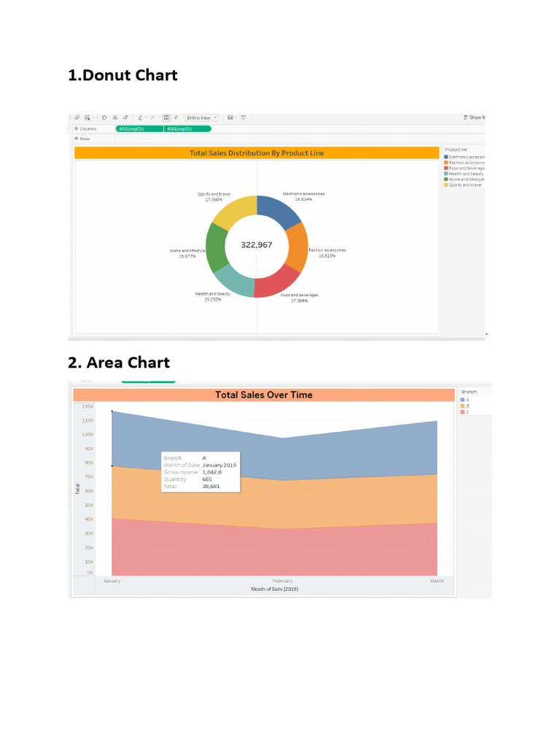Click the Duplicate sheet icon in toolbar
This screenshot has height=747, width=560.
tap(77, 117)
